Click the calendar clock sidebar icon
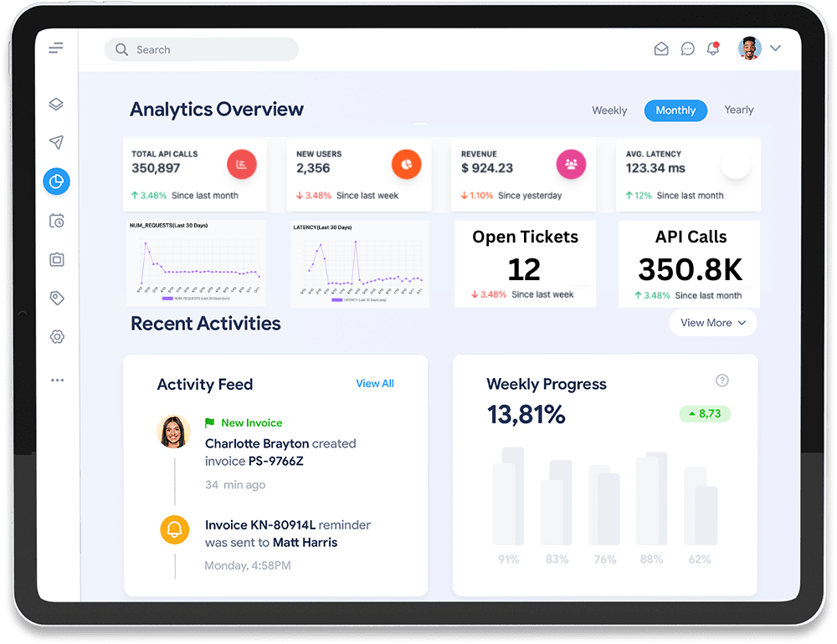Viewport: 837px width, 644px height. click(x=56, y=221)
